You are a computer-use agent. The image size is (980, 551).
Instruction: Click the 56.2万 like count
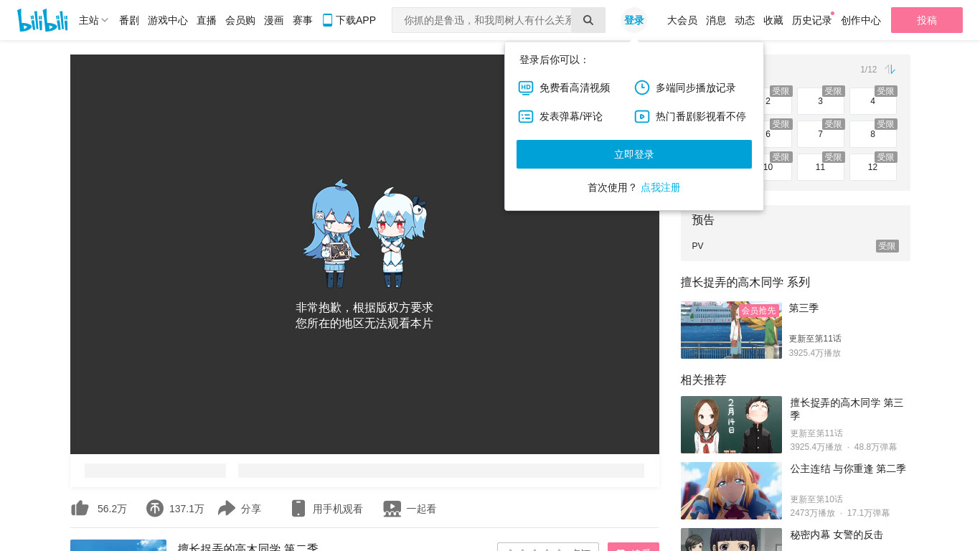click(112, 509)
